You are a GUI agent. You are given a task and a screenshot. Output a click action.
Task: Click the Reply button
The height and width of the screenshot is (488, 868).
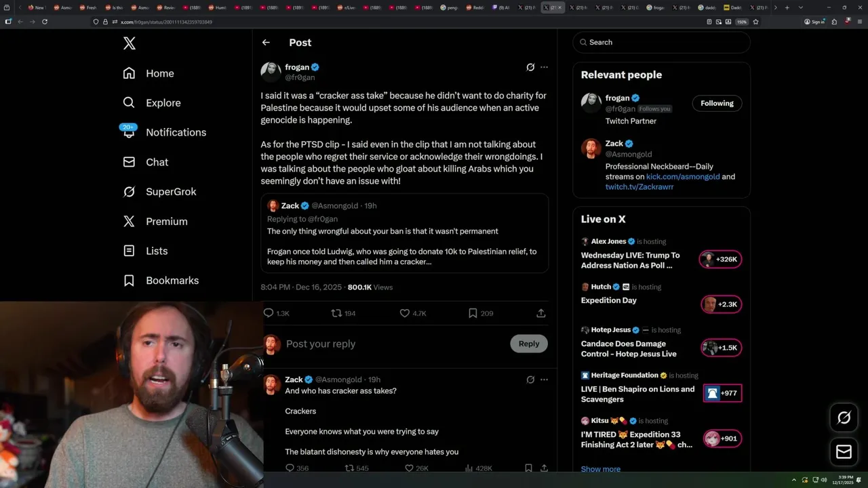529,344
